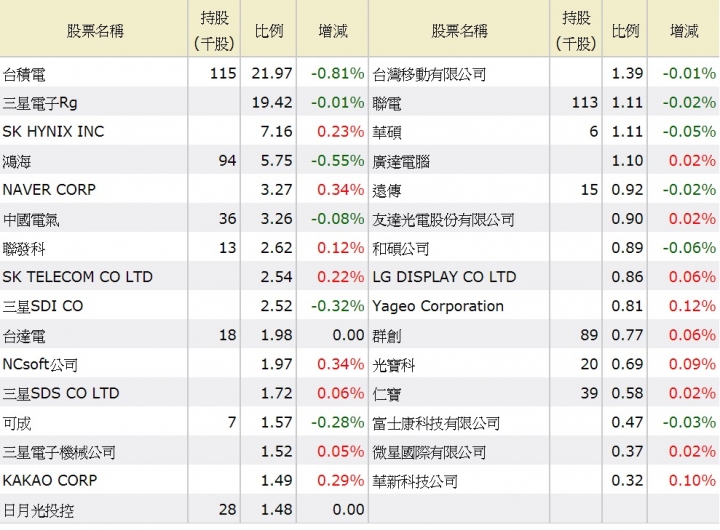Select the 仁寶 stock name

click(387, 394)
